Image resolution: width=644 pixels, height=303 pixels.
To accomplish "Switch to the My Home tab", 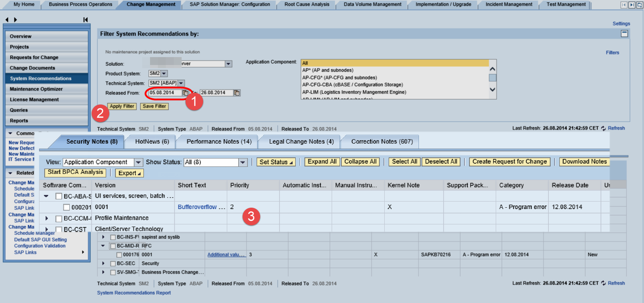I will [x=23, y=4].
